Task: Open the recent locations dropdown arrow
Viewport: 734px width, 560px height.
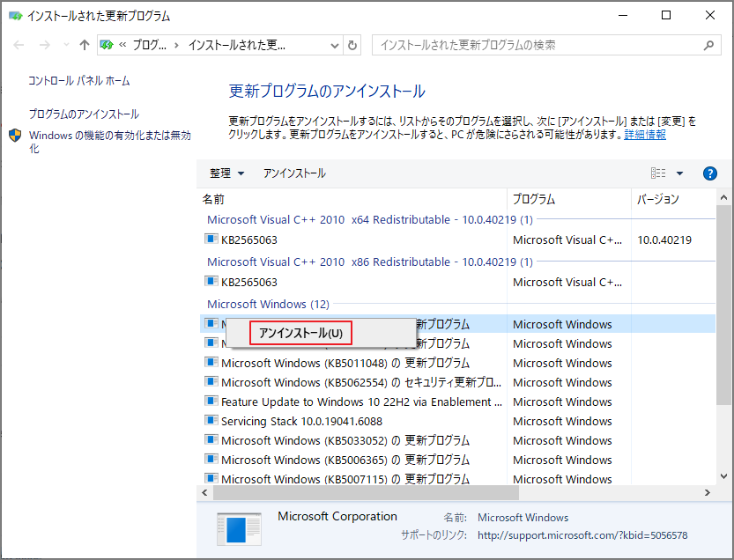Action: point(66,45)
